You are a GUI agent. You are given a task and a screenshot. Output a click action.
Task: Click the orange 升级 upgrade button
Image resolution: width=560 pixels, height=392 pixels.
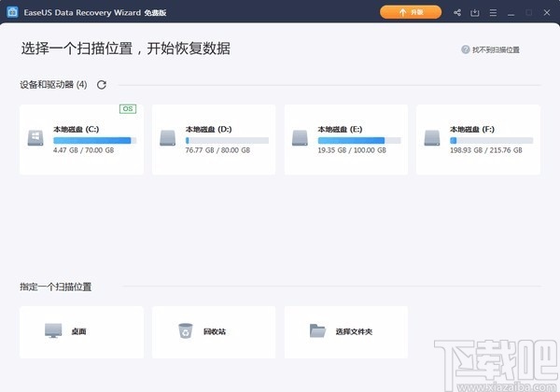point(411,12)
